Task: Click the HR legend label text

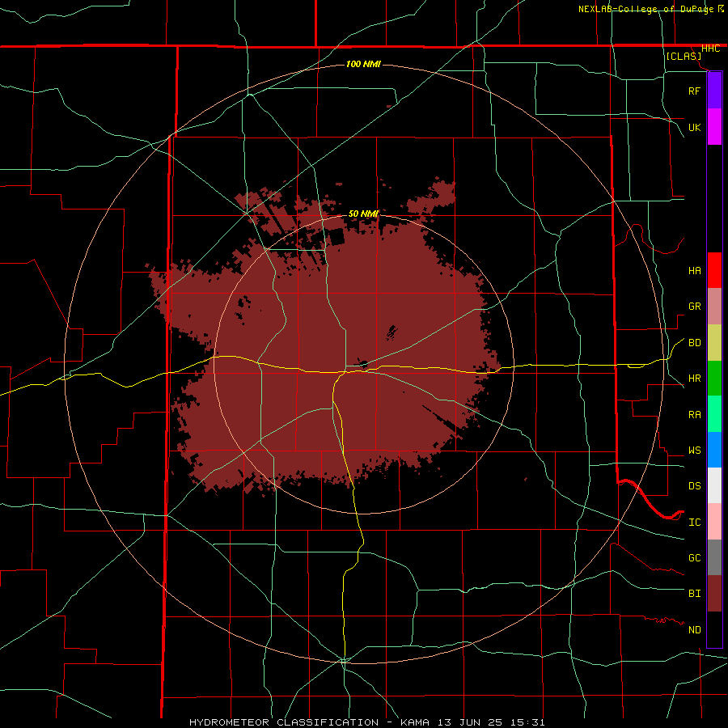Action: 694,379
